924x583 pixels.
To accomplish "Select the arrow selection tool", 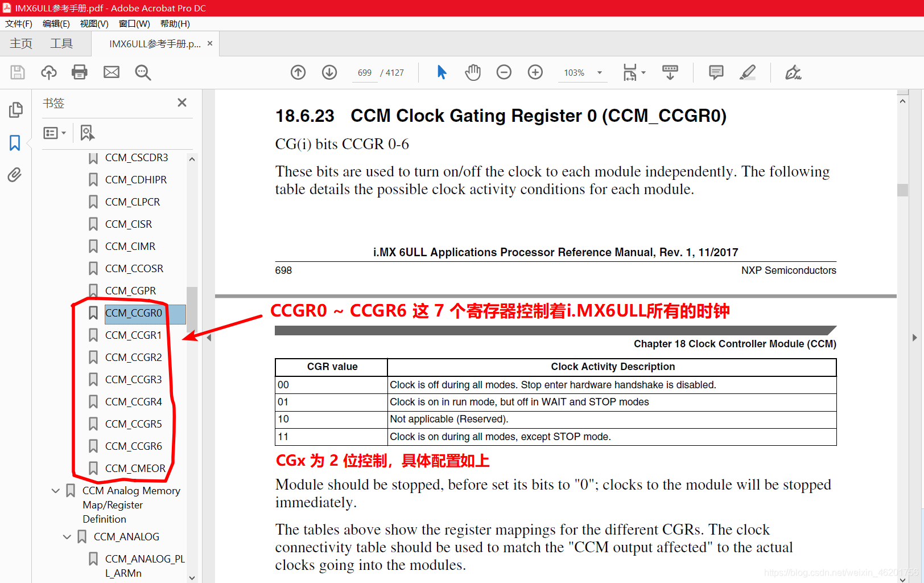I will pos(442,72).
